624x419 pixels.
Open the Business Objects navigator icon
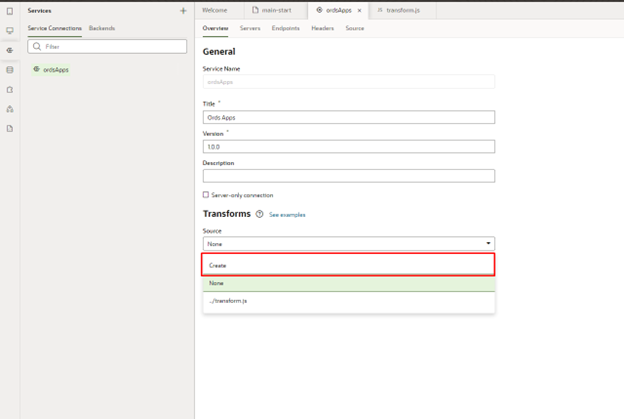pyautogui.click(x=10, y=70)
